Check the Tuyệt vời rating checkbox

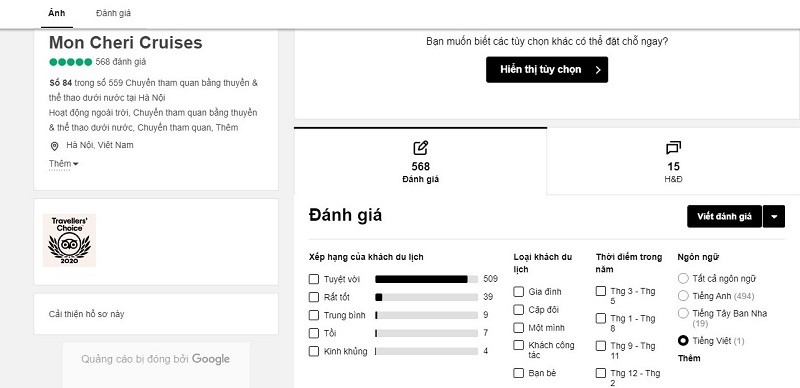(314, 279)
